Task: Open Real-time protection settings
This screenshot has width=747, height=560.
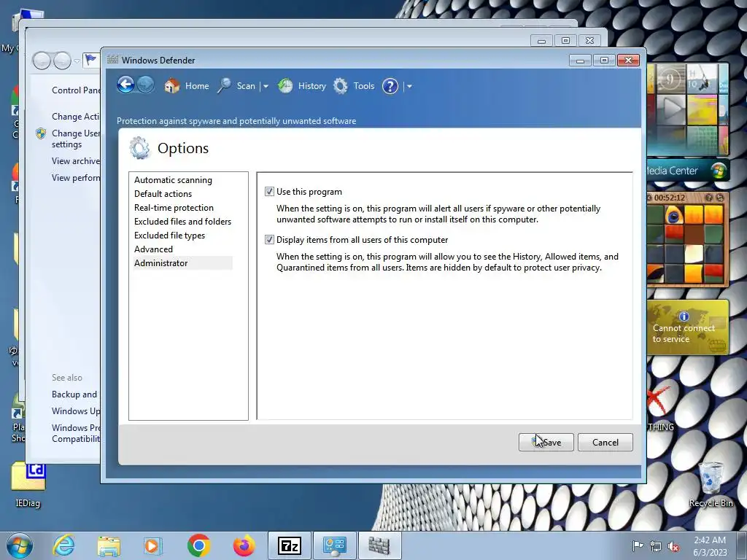Action: pyautogui.click(x=174, y=208)
